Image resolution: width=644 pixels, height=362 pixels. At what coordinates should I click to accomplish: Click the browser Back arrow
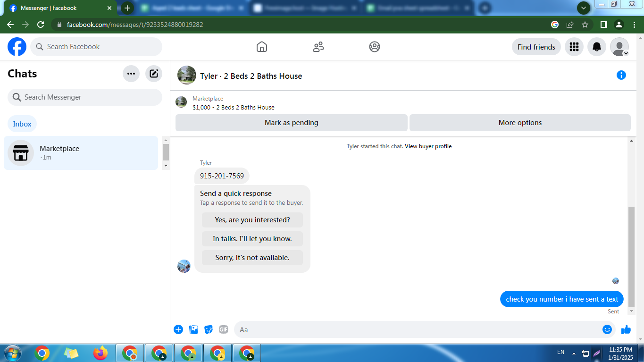pyautogui.click(x=10, y=25)
